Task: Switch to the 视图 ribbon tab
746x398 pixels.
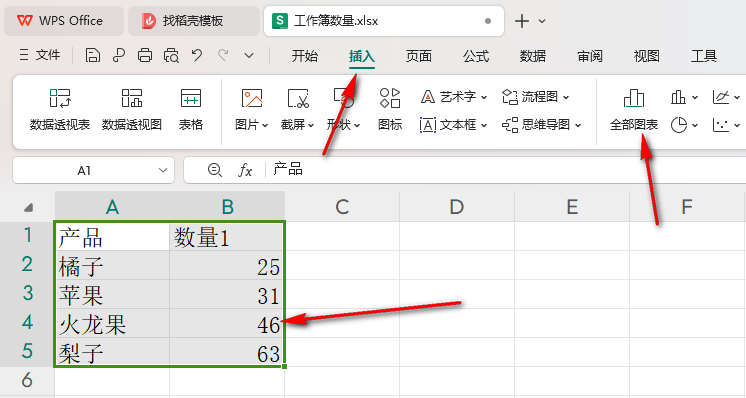Action: click(647, 56)
